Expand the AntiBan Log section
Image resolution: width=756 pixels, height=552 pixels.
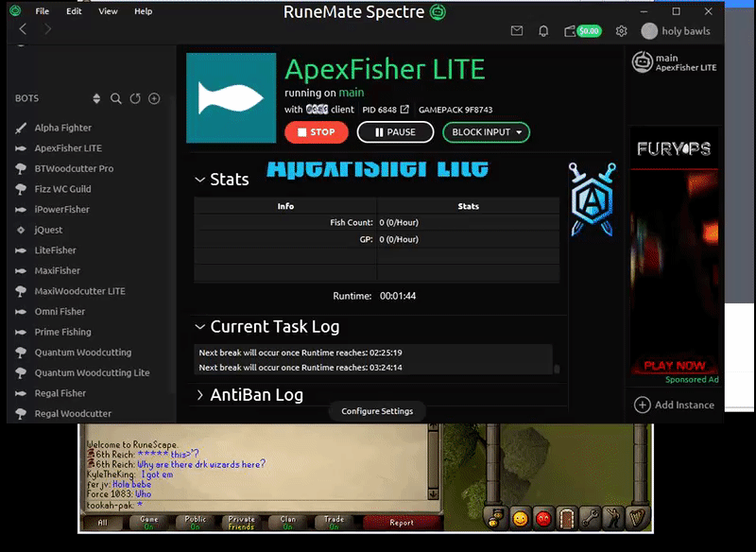199,395
